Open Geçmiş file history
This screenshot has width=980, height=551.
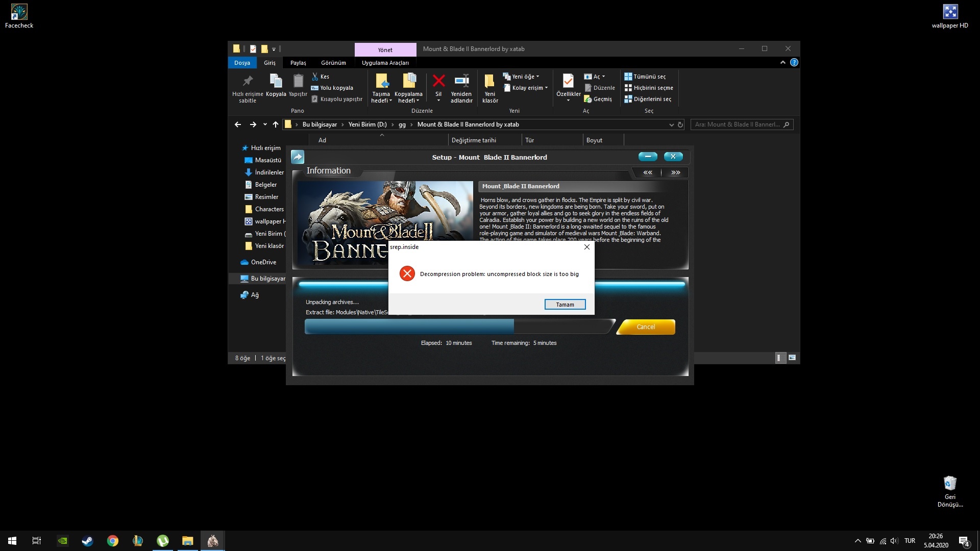(598, 99)
